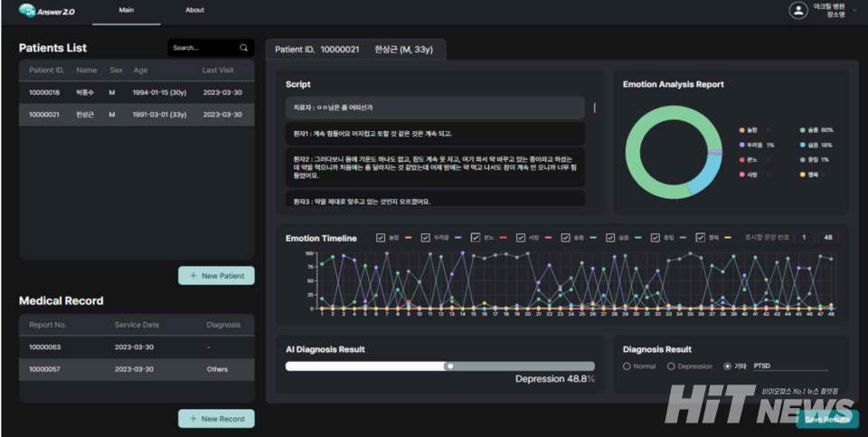The width and height of the screenshot is (868, 437).
Task: Click the AI Diagnosis Result slider handle
Action: [449, 366]
